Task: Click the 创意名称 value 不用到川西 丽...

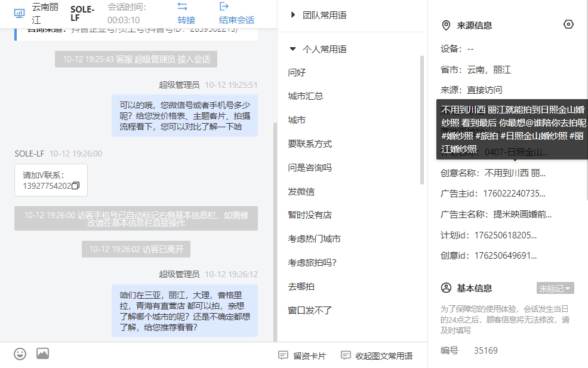Action: click(x=515, y=173)
